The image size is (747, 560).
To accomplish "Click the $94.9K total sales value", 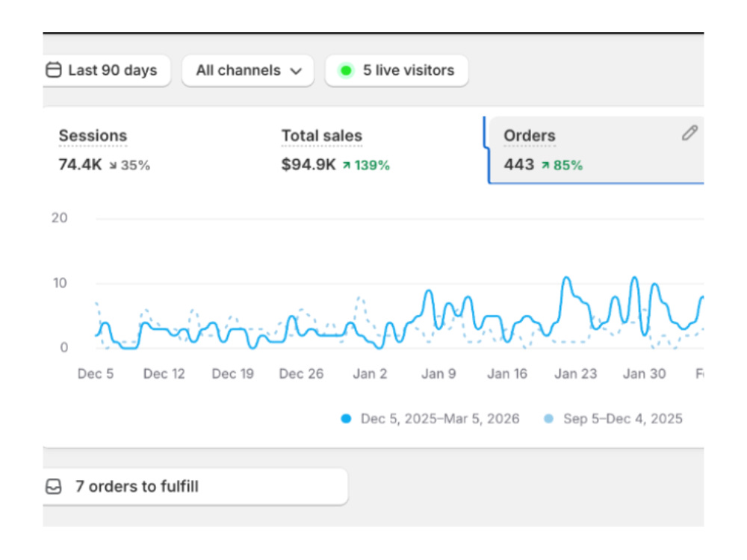I will (309, 165).
